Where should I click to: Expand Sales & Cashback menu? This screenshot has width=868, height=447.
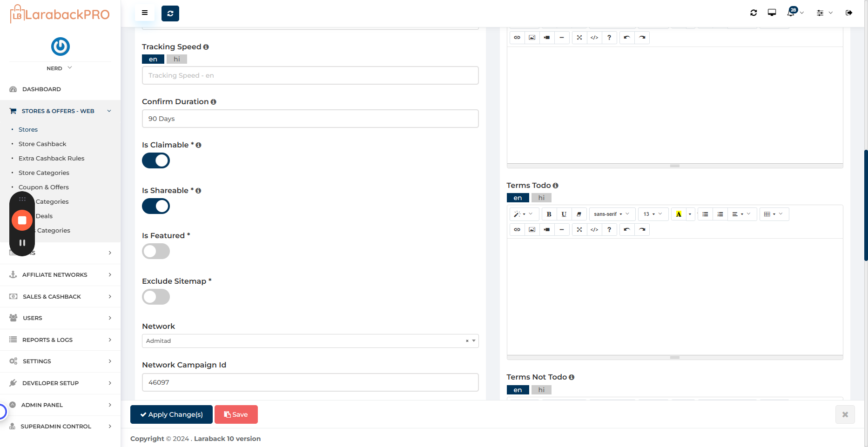coord(61,297)
